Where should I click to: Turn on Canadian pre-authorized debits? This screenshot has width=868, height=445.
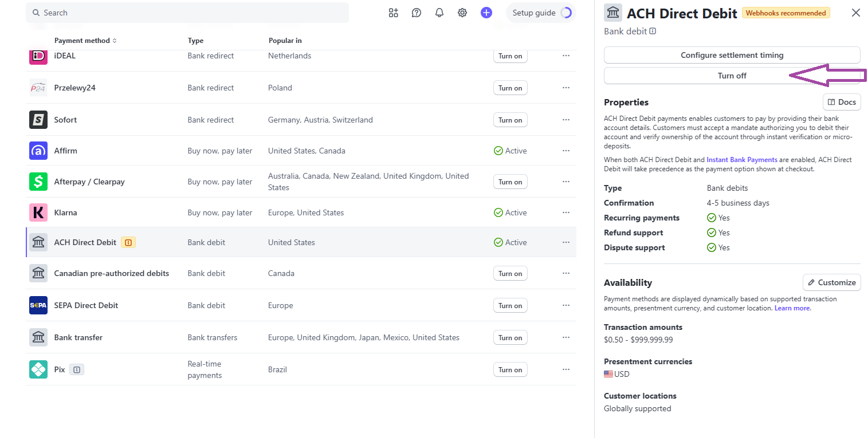click(510, 274)
